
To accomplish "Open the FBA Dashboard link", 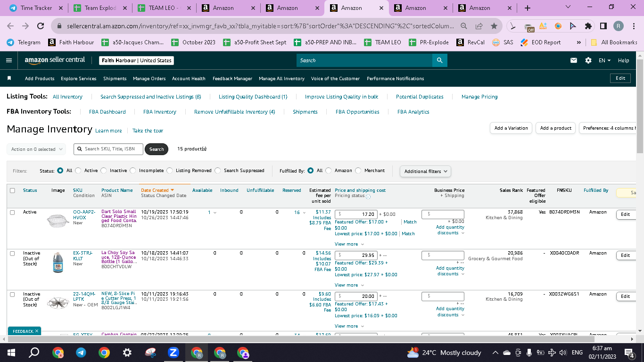I will coord(107,112).
